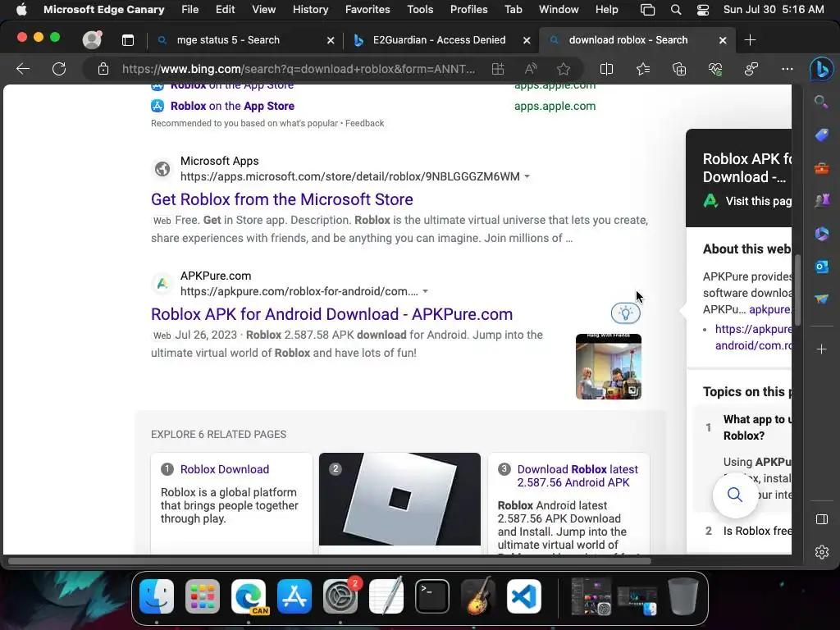
Task: Switch to 'mge status 5 - Search' tab
Action: point(228,40)
